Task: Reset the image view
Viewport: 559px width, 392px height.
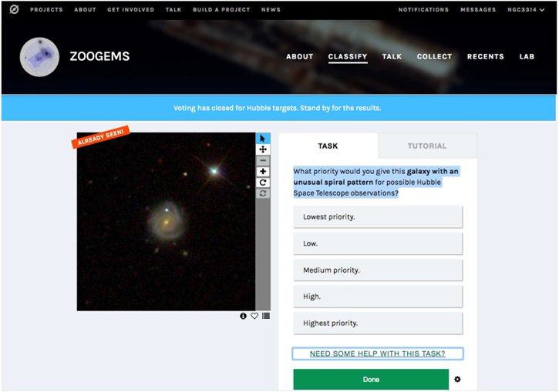Action: tap(263, 193)
